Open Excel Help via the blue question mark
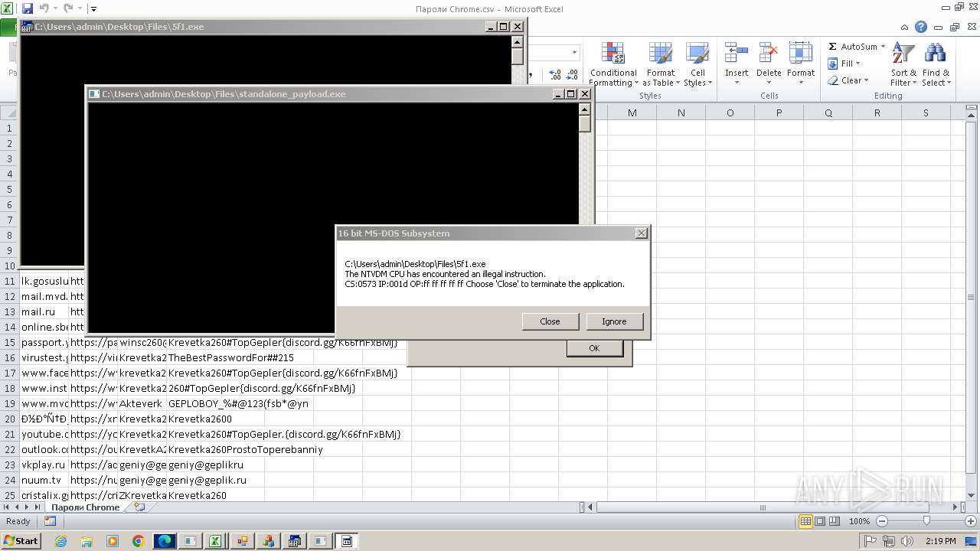This screenshot has height=551, width=980. [x=921, y=28]
